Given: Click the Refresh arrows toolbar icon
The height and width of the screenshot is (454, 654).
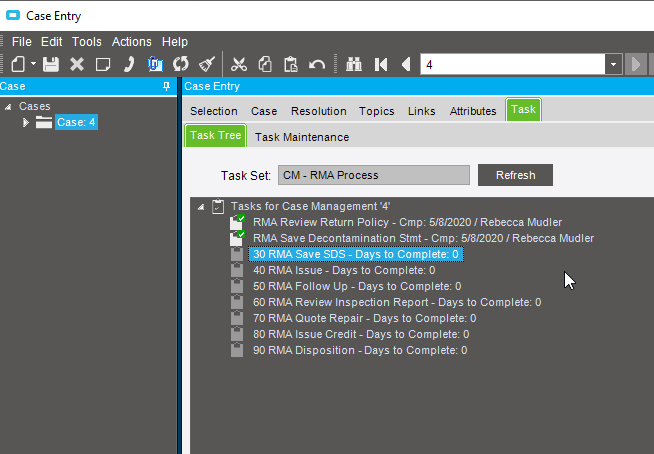Looking at the screenshot, I should (181, 65).
